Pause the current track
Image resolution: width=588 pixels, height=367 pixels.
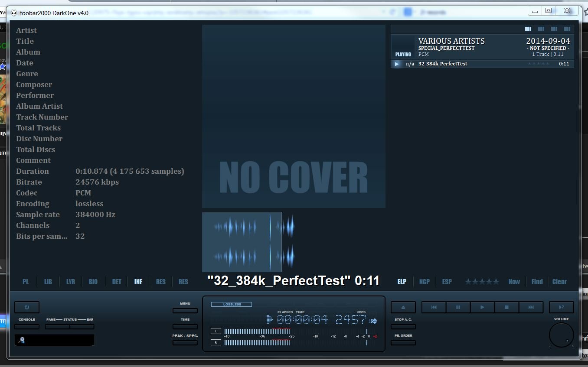(458, 307)
